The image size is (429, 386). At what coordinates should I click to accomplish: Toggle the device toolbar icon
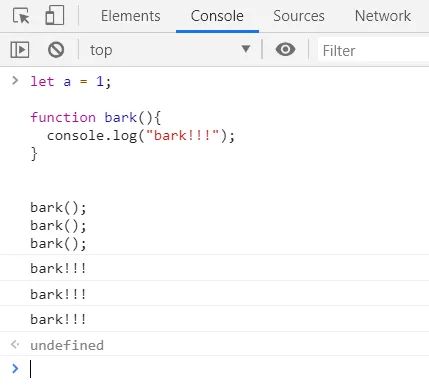pyautogui.click(x=55, y=16)
